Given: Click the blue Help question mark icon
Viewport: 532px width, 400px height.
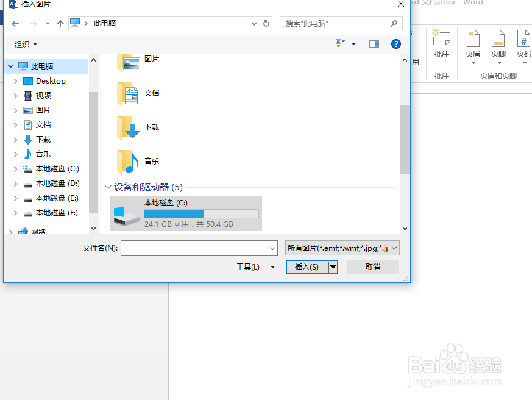Looking at the screenshot, I should tap(396, 43).
